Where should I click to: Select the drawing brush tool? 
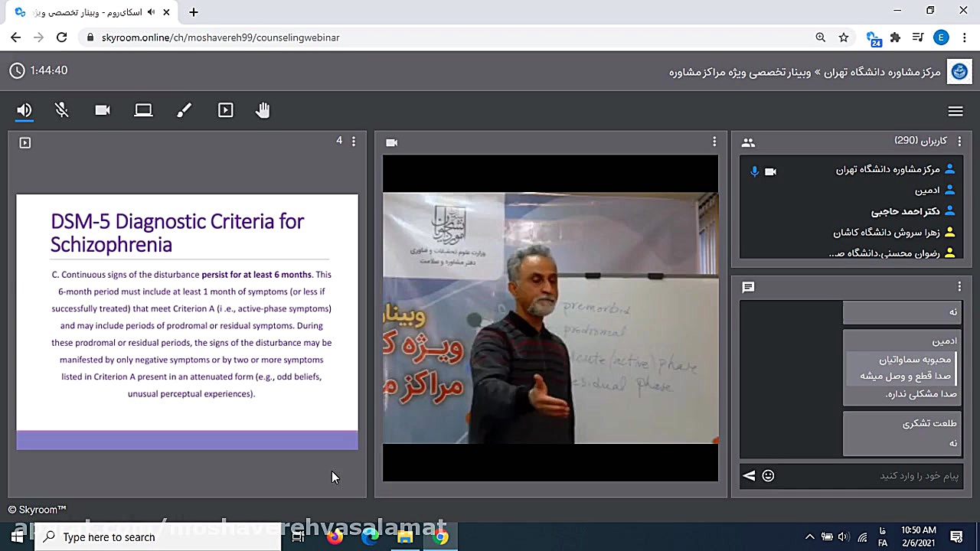point(184,110)
